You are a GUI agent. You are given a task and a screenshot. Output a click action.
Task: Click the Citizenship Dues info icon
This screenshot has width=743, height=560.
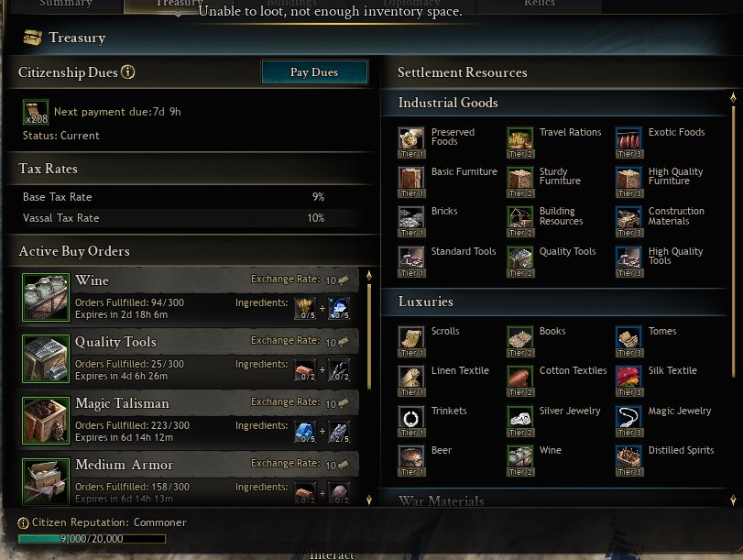[128, 72]
